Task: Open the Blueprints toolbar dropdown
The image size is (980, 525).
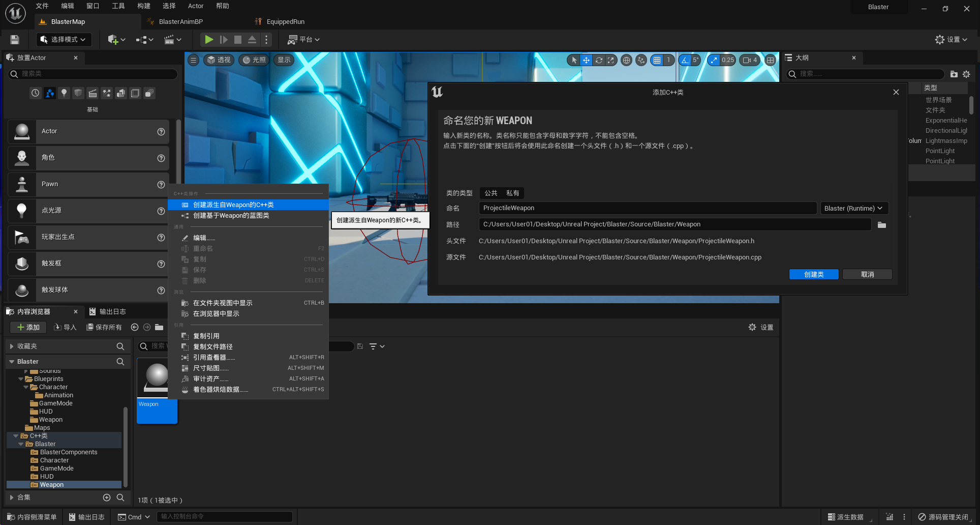Action: point(145,39)
